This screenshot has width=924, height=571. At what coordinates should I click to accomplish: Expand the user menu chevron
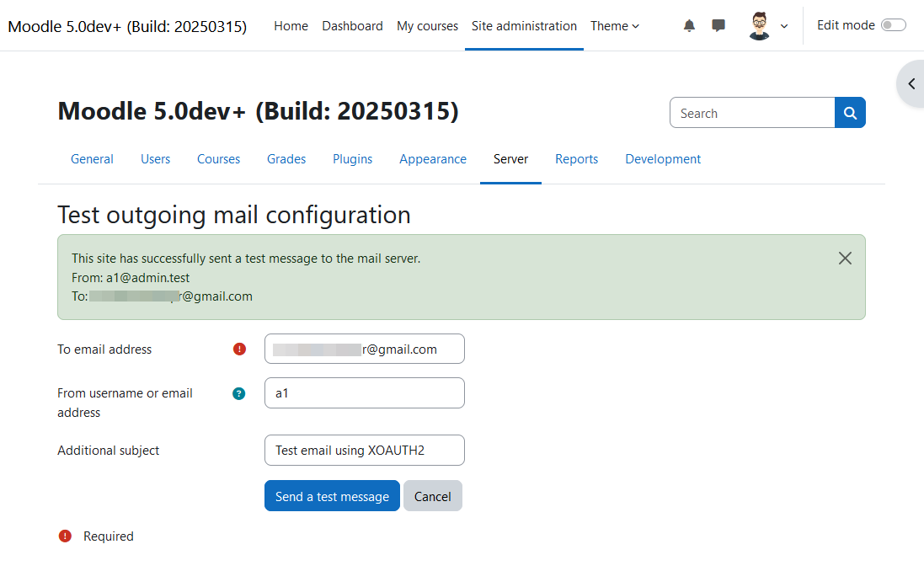(783, 26)
